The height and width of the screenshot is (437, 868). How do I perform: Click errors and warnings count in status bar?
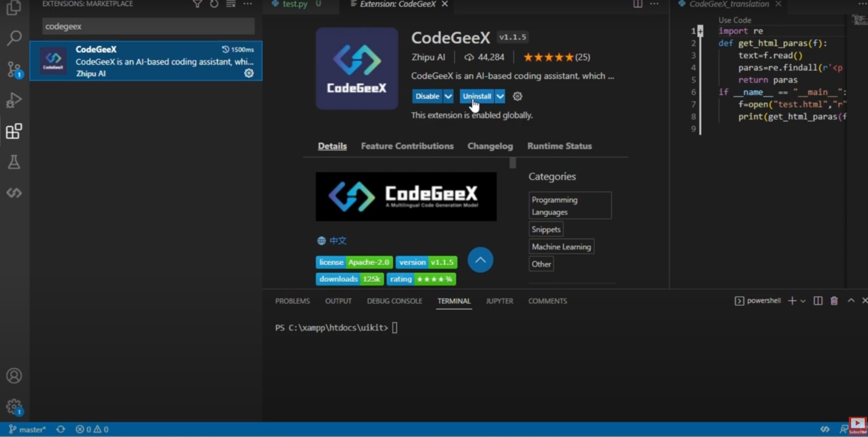(x=92, y=429)
